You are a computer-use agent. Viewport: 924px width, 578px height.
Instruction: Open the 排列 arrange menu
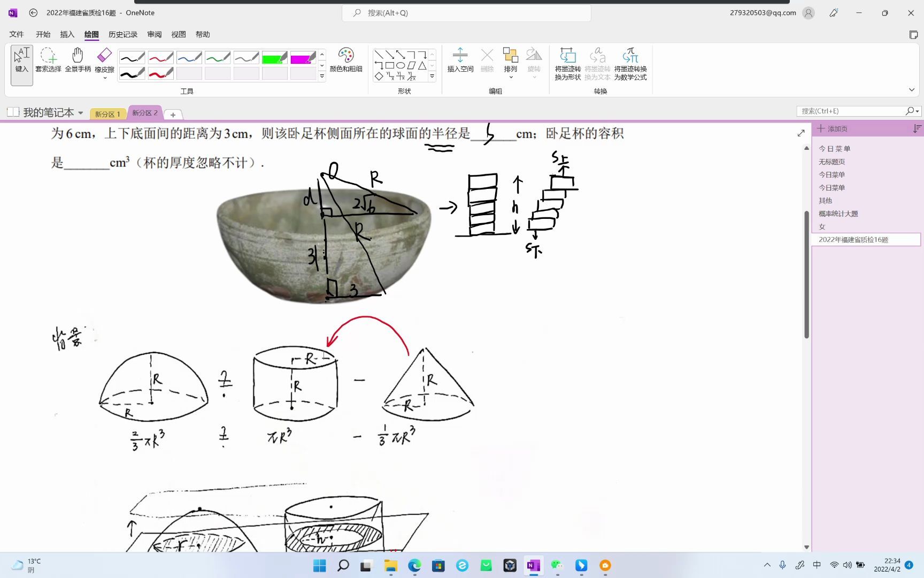click(511, 63)
